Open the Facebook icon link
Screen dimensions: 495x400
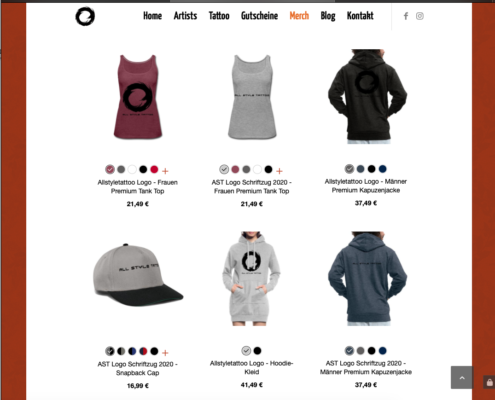click(x=406, y=16)
